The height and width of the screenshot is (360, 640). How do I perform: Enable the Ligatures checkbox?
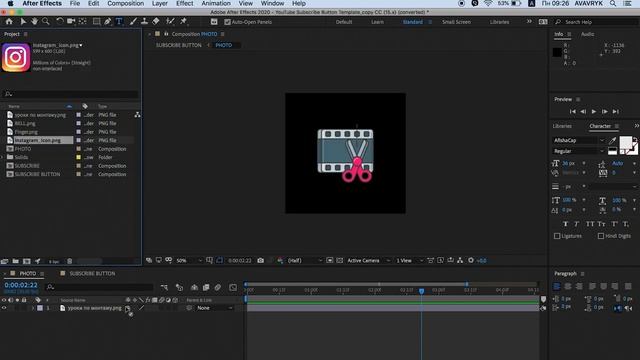pos(557,236)
